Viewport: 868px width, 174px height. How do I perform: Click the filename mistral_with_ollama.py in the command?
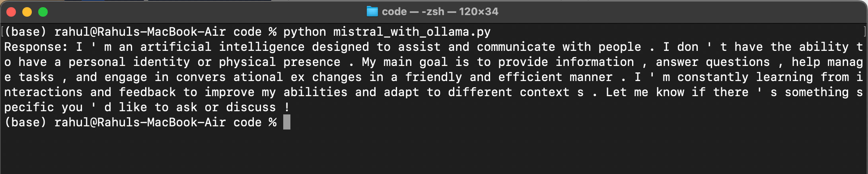click(x=412, y=32)
